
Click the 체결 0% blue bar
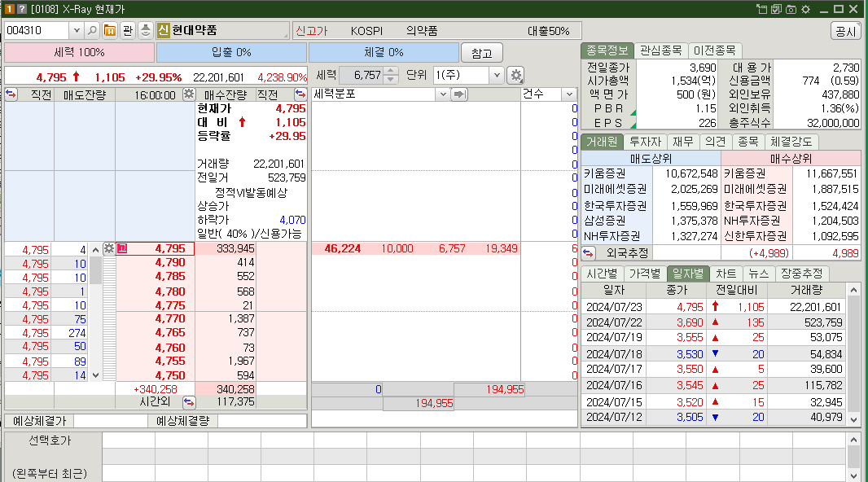pyautogui.click(x=384, y=52)
